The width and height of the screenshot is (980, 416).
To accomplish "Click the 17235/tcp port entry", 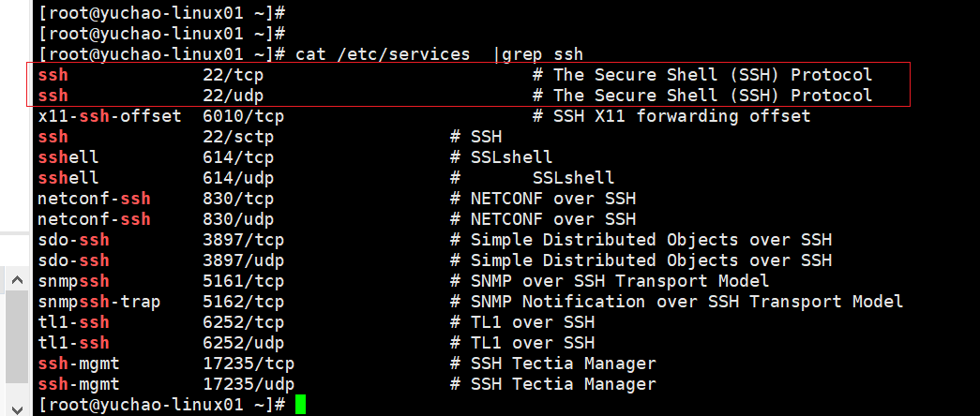I will [248, 364].
